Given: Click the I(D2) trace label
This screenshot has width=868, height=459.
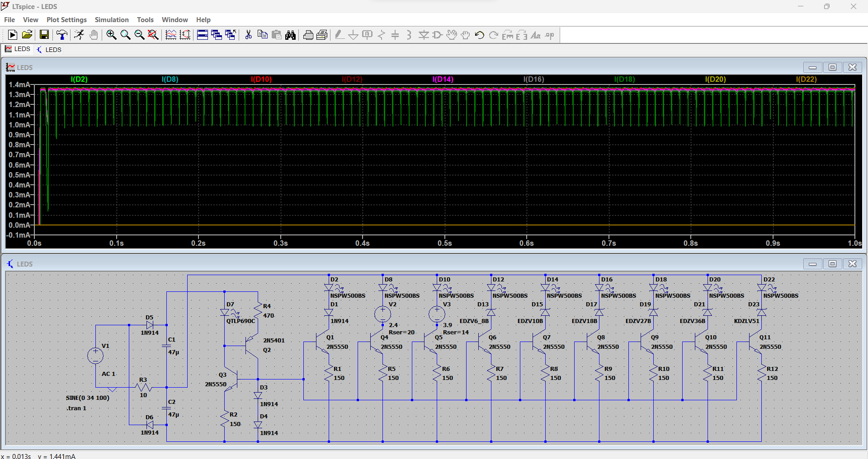Looking at the screenshot, I should point(79,79).
